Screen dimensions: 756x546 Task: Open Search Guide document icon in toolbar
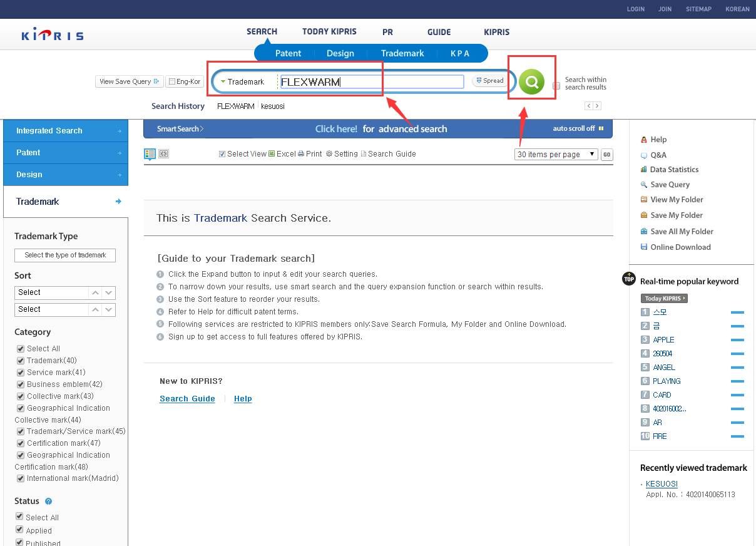[364, 154]
